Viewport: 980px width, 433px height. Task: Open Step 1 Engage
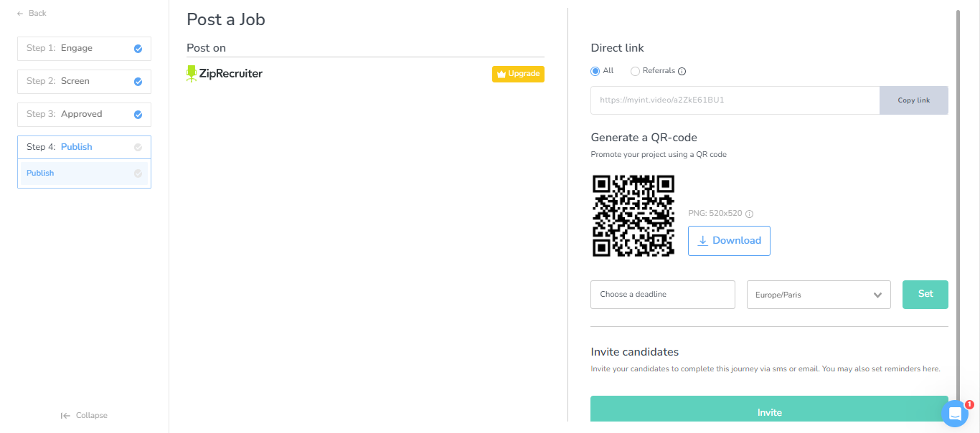pos(77,49)
